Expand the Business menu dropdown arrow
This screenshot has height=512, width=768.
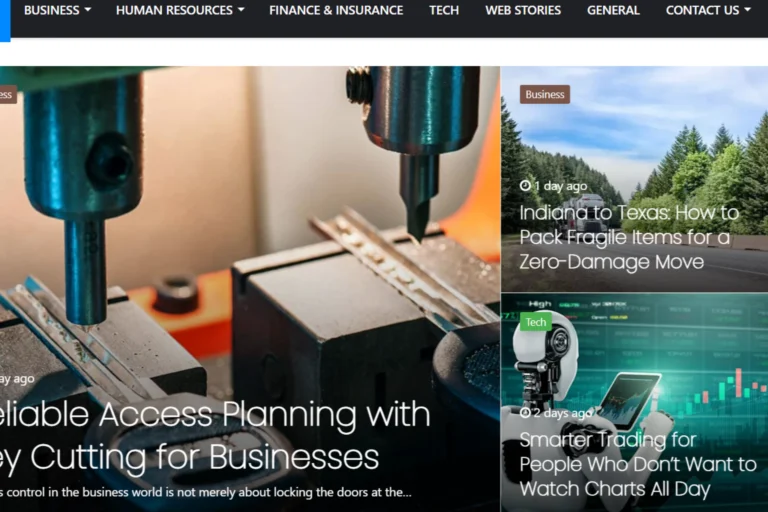pos(88,10)
